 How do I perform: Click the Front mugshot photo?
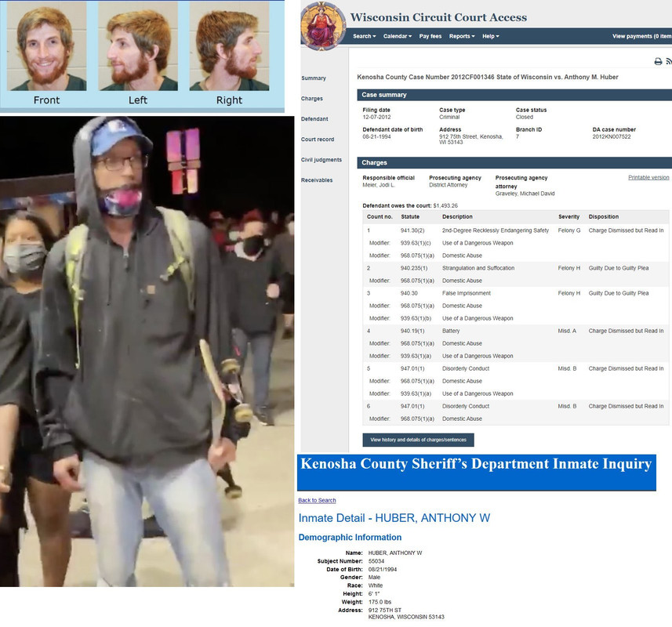coord(46,48)
